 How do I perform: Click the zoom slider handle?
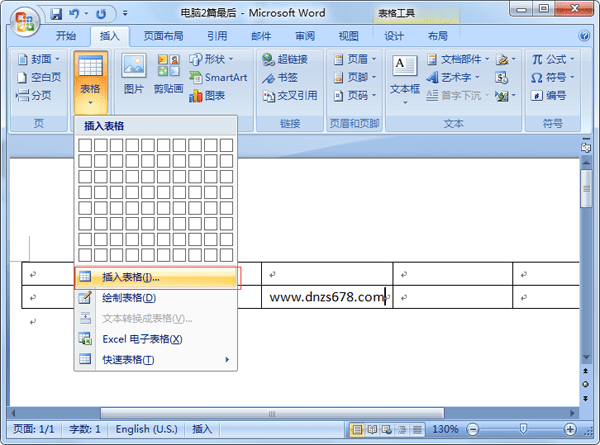point(523,429)
